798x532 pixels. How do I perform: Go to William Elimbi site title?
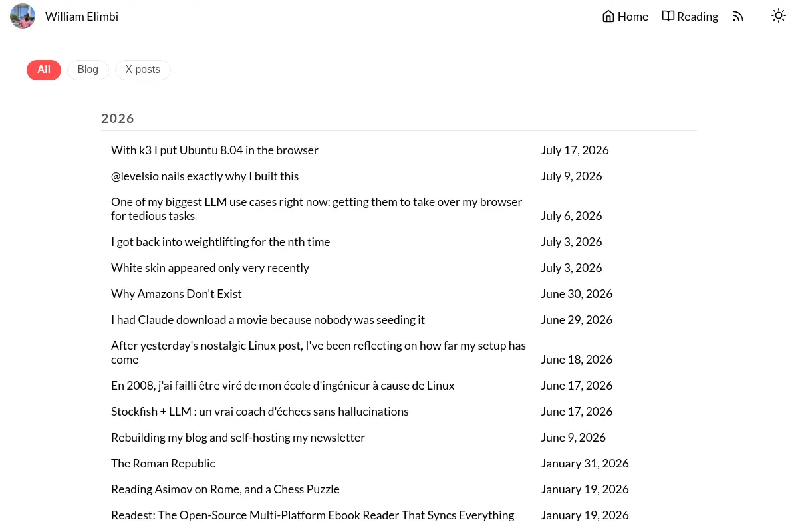[82, 17]
